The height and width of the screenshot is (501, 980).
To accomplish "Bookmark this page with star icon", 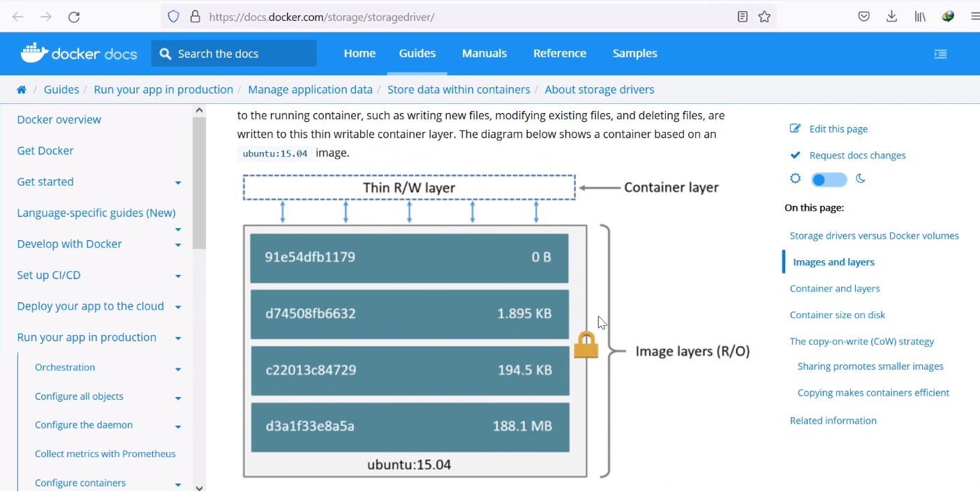I will point(764,17).
